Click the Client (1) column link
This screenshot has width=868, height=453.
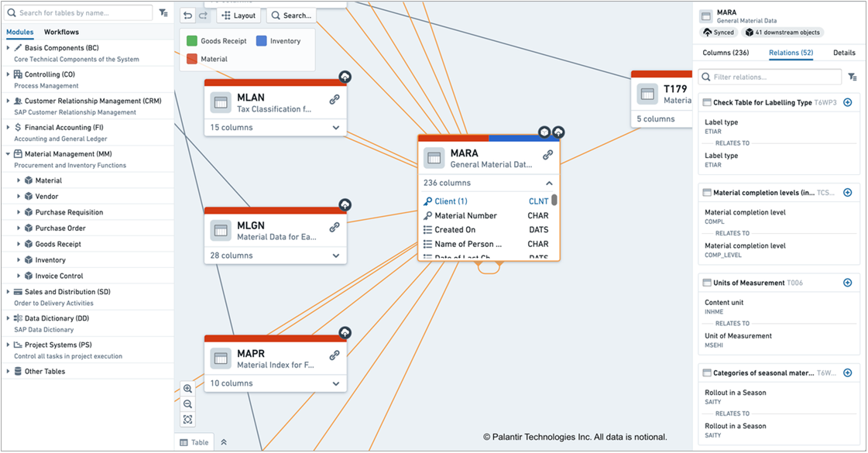point(451,201)
